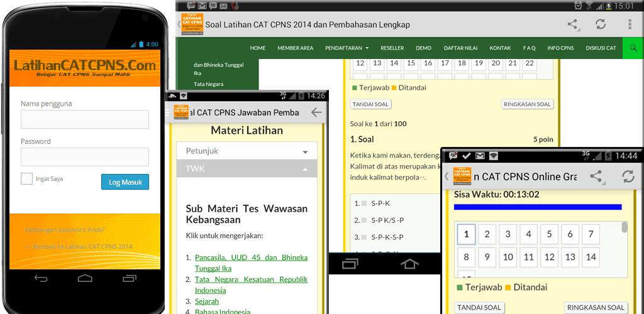
Task: Choose answer option S-P-K-S-P
Action: pos(364,237)
